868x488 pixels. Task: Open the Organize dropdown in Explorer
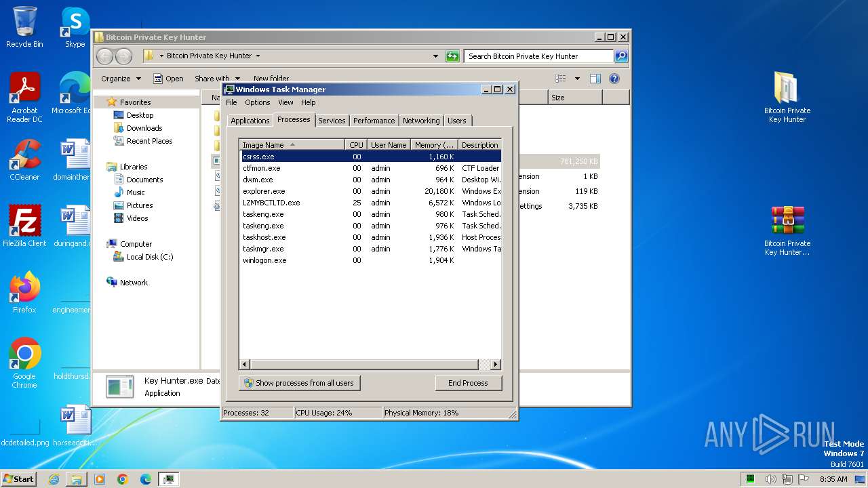coord(121,79)
